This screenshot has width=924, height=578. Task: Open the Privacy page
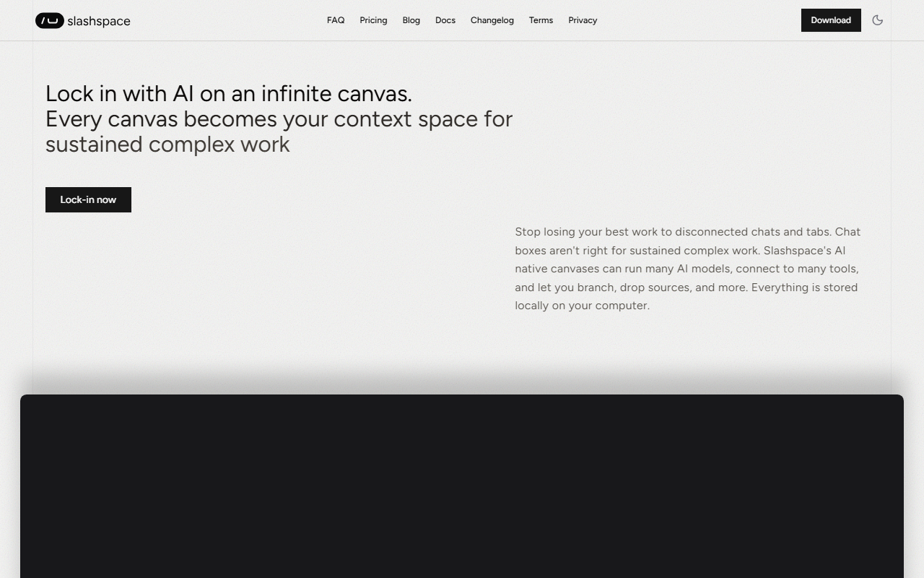[583, 20]
